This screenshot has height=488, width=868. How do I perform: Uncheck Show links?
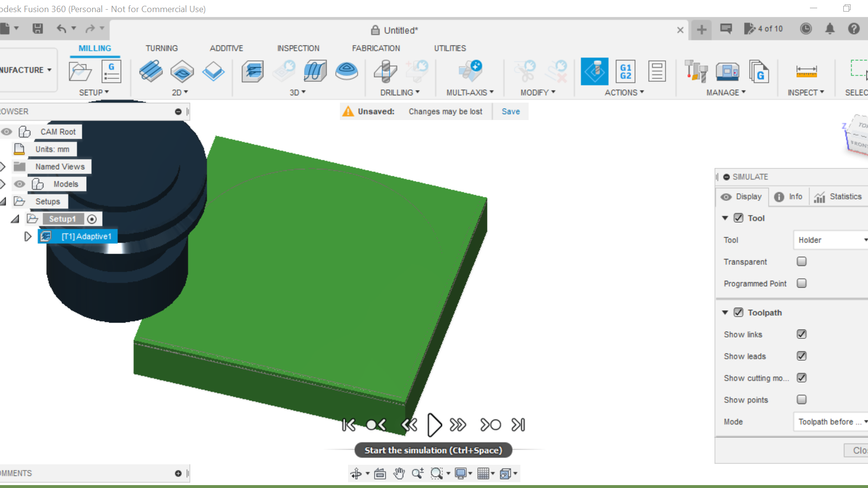802,334
